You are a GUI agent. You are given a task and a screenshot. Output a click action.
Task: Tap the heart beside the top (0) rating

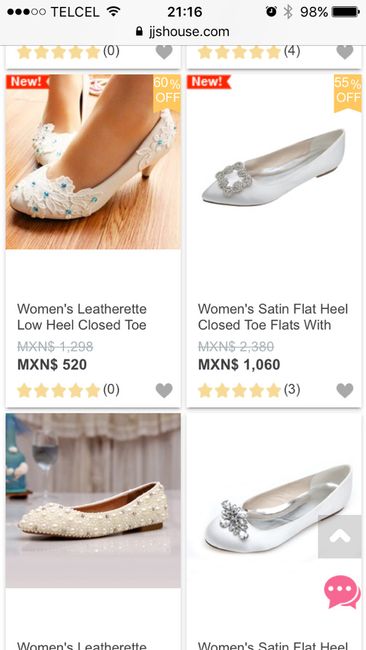164,52
